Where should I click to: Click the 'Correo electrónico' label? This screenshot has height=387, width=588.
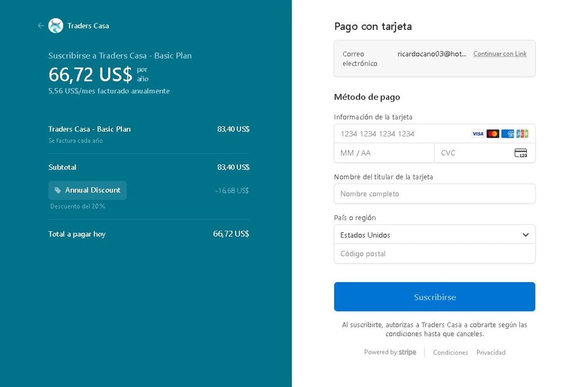(x=360, y=59)
